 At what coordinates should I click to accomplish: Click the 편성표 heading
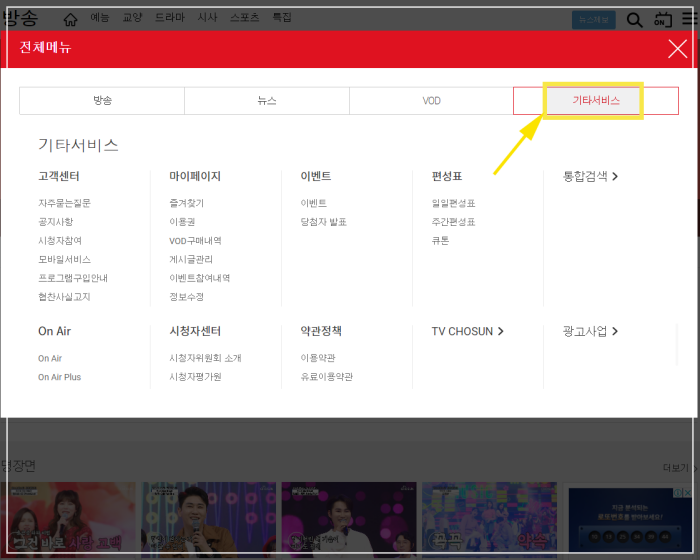(446, 176)
